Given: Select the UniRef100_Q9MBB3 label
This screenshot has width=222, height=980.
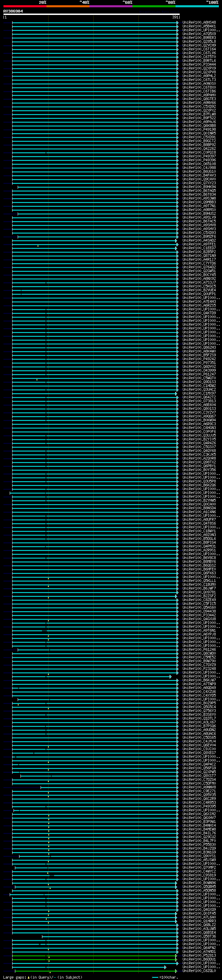Looking at the screenshot, I should pos(199,202).
